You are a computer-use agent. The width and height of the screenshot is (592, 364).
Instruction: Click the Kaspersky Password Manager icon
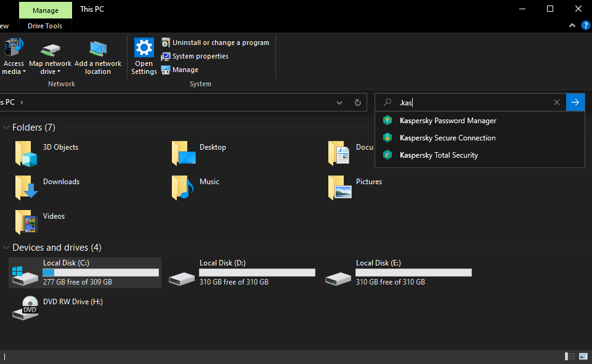click(x=387, y=121)
